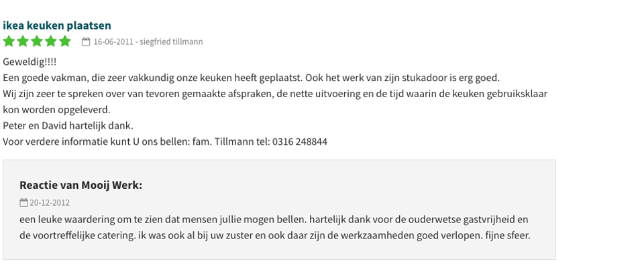Click the line starting "Wij zijn zeer te spreken"
The height and width of the screenshot is (274, 644).
pos(275,94)
